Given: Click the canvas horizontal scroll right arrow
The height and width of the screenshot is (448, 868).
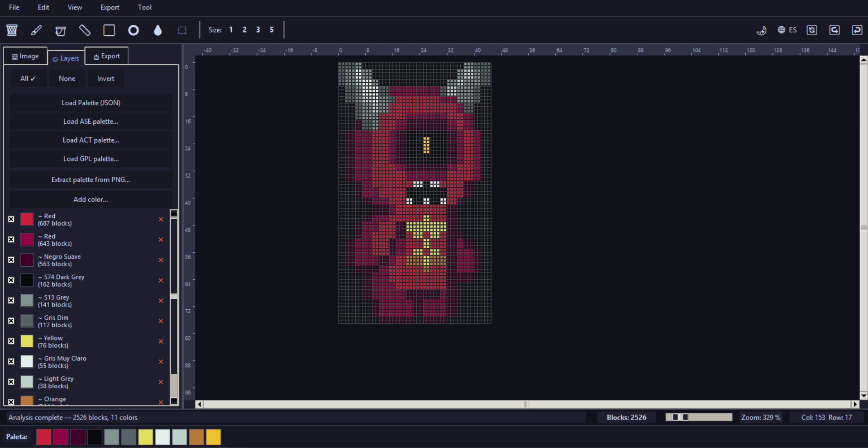Looking at the screenshot, I should click(855, 404).
